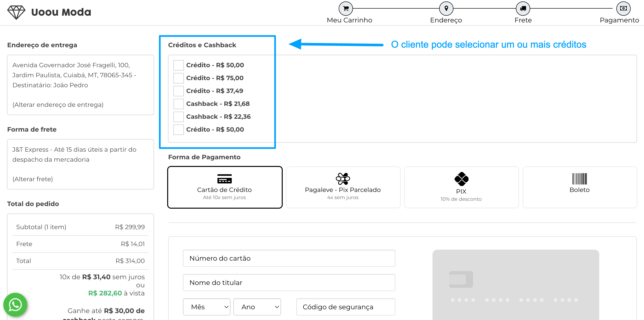Enable Cashback R$ 21,68 checkbox
Screen dimensions: 644x320
[x=178, y=104]
